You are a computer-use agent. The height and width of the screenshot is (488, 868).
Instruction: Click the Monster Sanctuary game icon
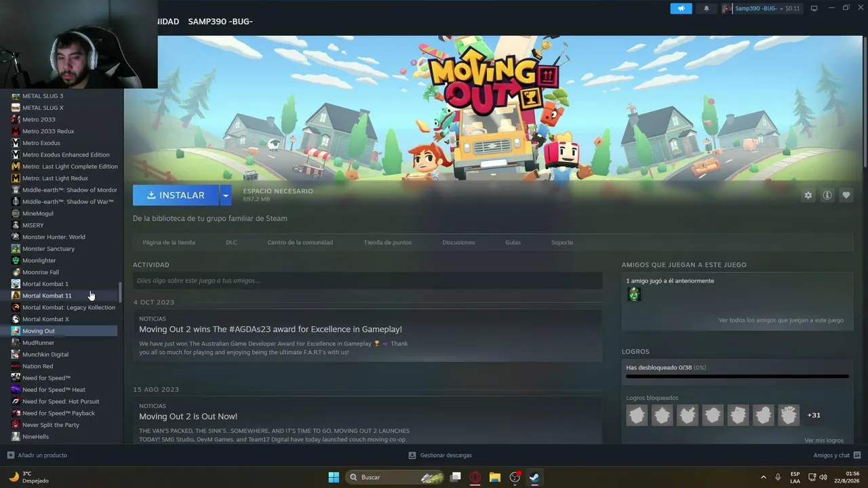[x=16, y=249]
